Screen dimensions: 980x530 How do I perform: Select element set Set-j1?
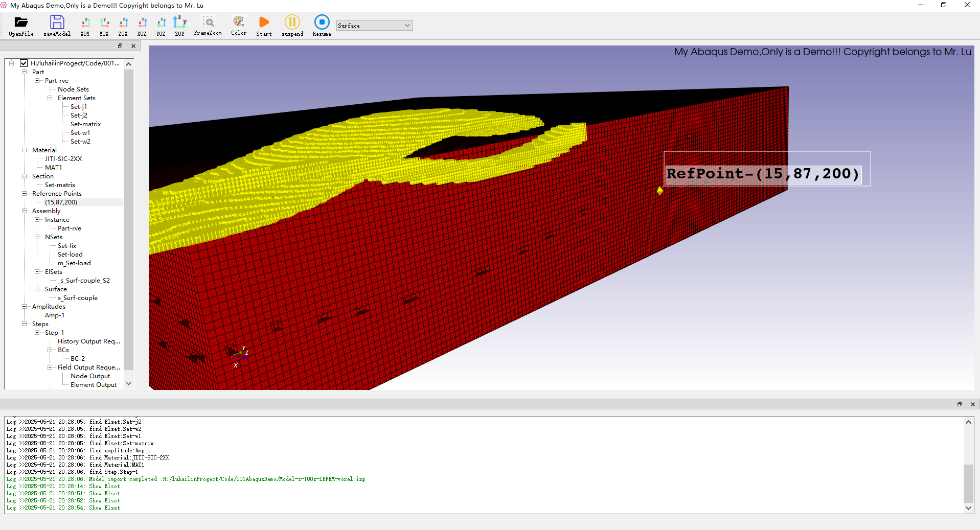pyautogui.click(x=79, y=107)
